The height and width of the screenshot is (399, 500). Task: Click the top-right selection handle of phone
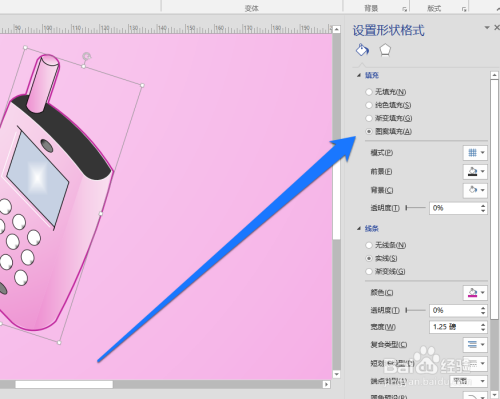142,85
